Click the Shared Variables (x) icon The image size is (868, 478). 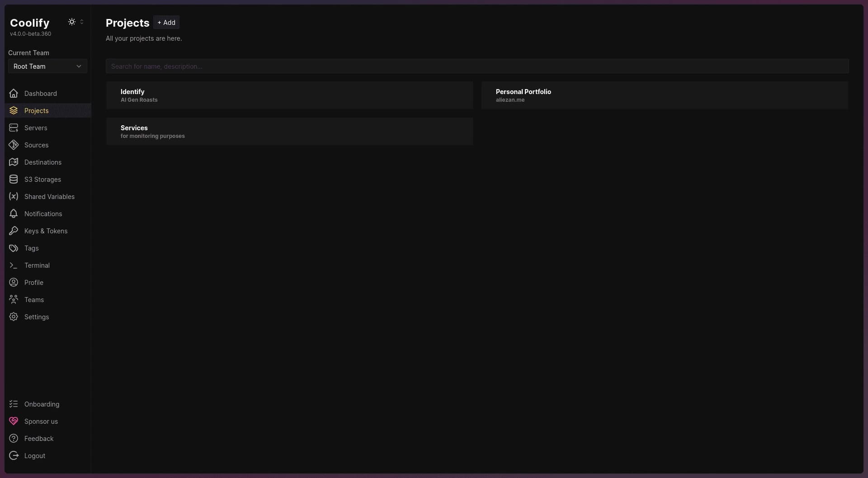coord(14,196)
